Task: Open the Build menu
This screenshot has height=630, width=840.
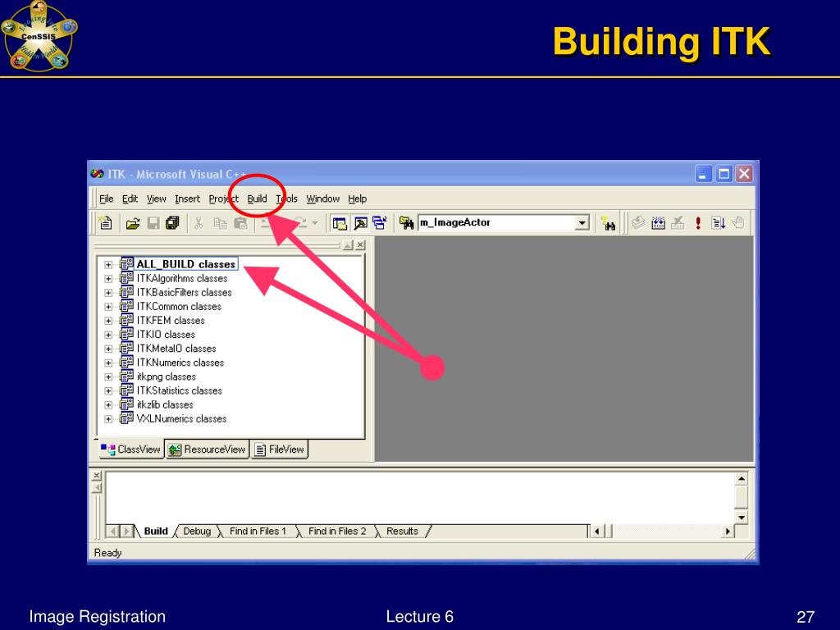Action: point(257,199)
